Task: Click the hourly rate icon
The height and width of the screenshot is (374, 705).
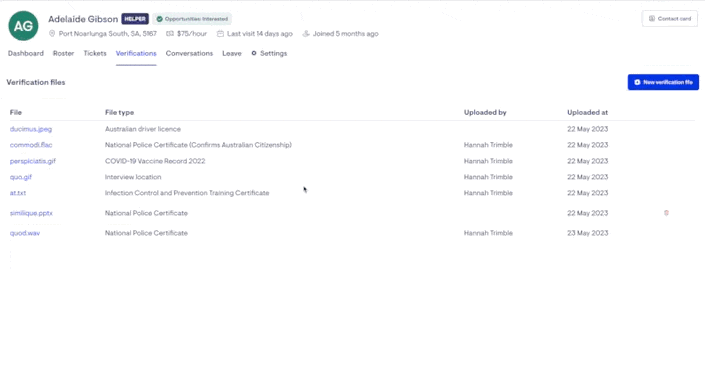Action: 170,34
